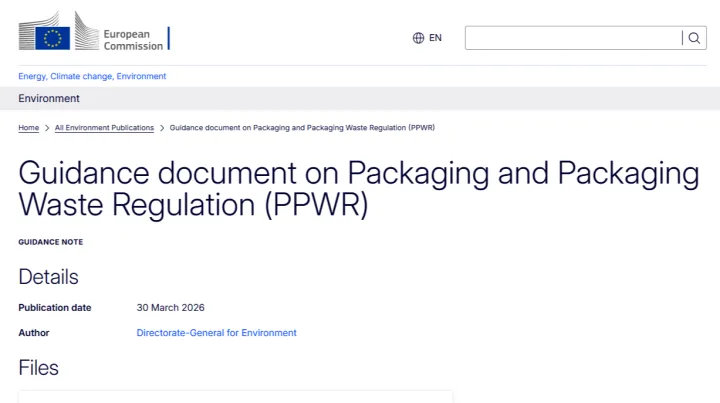Click the magnifying glass search button
Image resolution: width=720 pixels, height=403 pixels.
point(694,38)
